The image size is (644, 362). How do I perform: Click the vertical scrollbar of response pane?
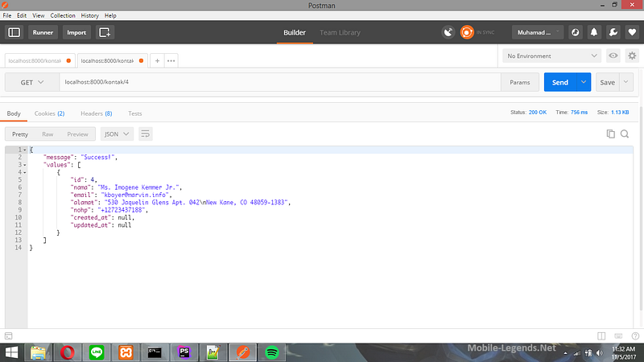tap(641, 209)
